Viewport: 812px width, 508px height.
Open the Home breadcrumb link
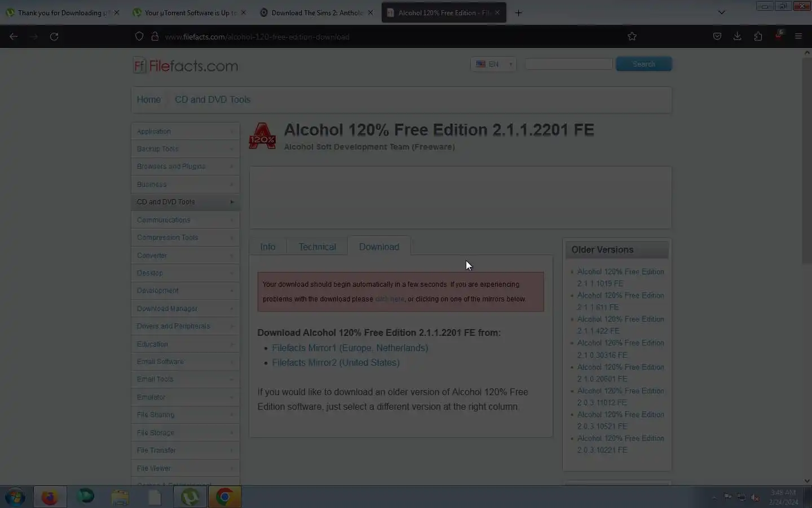click(149, 100)
